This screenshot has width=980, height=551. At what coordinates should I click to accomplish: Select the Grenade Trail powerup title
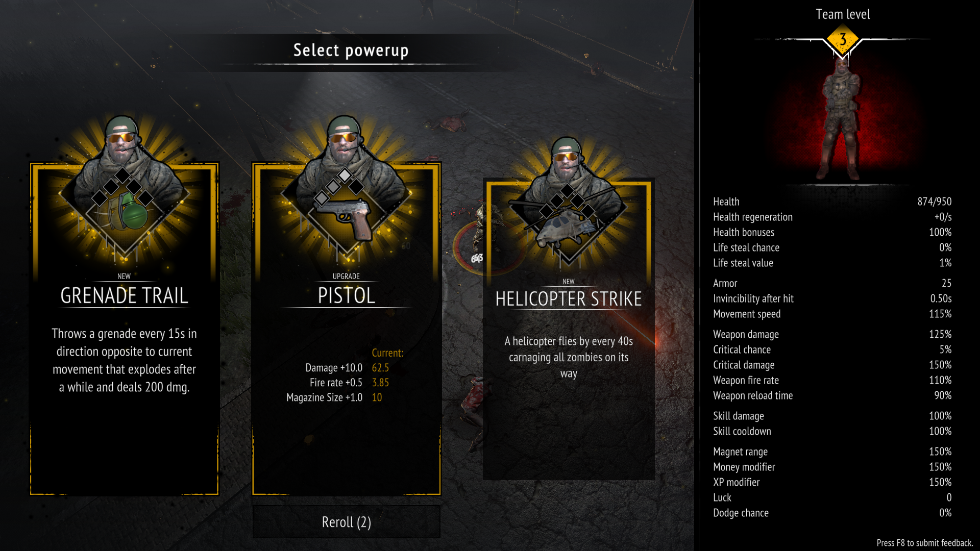click(x=124, y=296)
